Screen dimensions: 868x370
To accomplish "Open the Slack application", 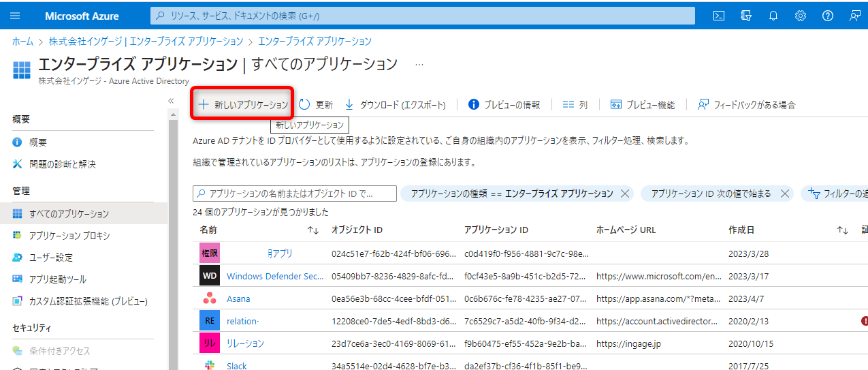I will (237, 366).
